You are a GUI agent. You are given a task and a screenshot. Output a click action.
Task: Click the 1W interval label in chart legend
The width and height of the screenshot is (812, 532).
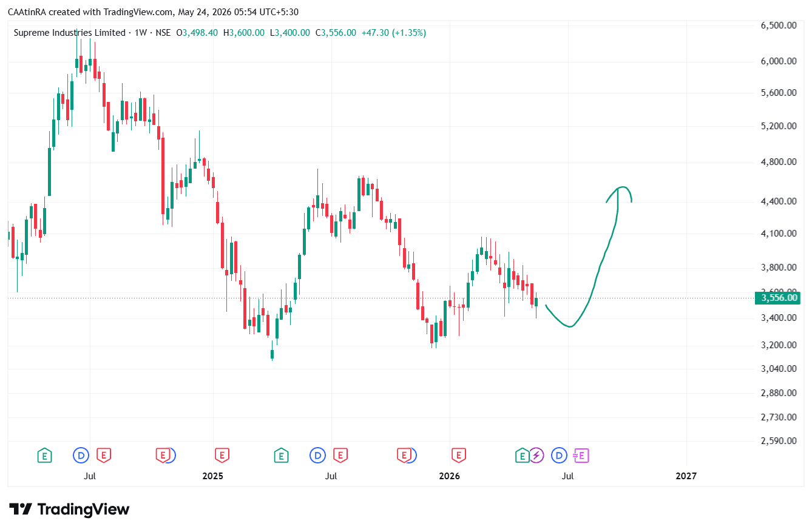[140, 33]
